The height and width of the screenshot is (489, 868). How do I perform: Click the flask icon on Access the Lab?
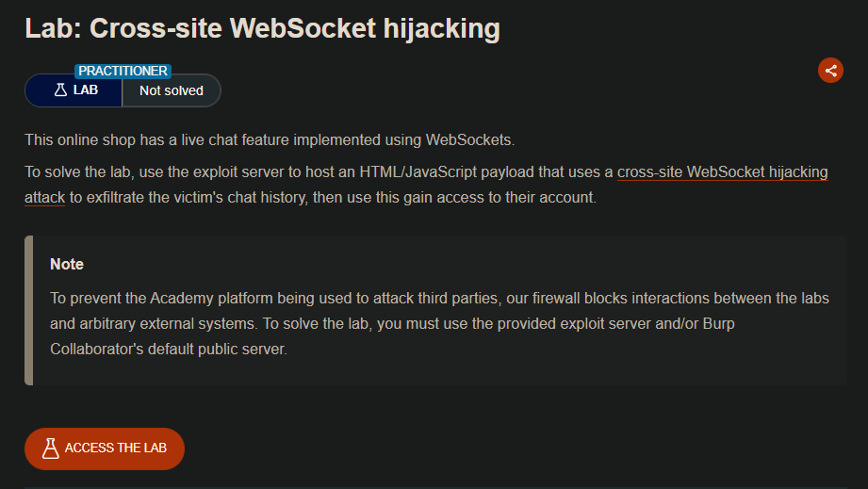[51, 448]
